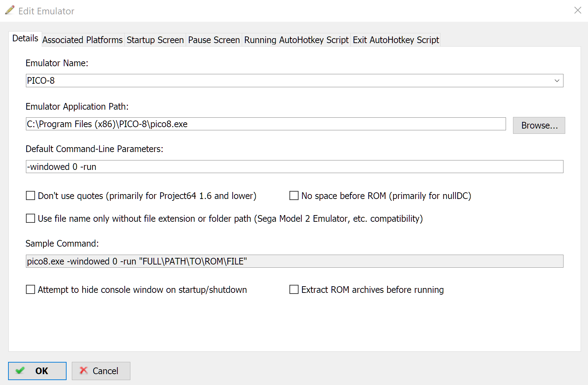This screenshot has width=588, height=385.
Task: Cancel the emulator edit
Action: click(x=101, y=371)
